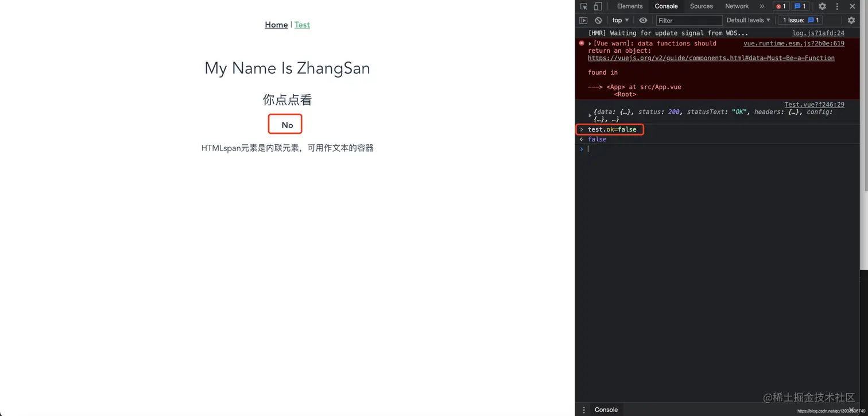Image resolution: width=868 pixels, height=416 pixels.
Task: Select the bottom drawer Console tab
Action: point(606,410)
